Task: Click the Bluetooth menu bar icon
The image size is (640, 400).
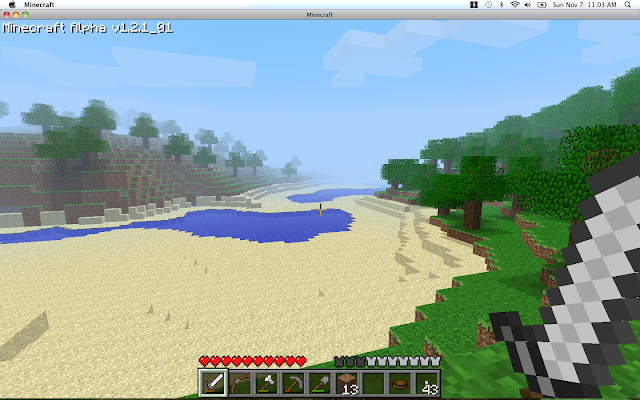Action: coord(501,4)
